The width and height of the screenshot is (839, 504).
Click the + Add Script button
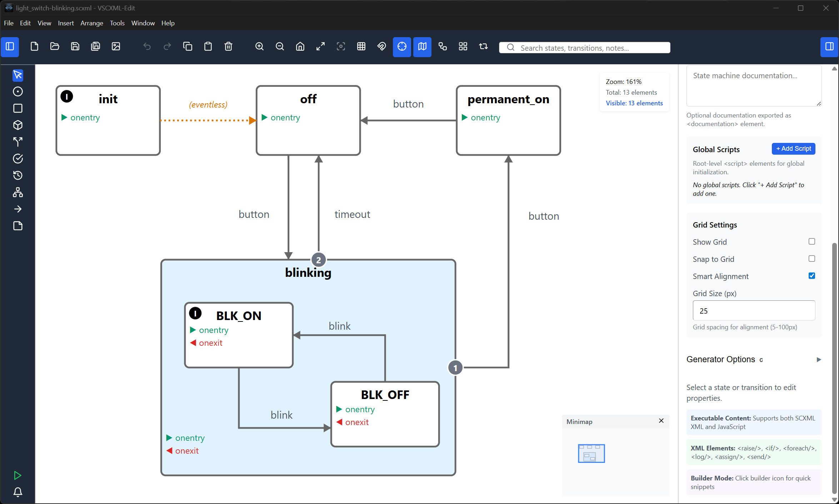click(x=793, y=149)
